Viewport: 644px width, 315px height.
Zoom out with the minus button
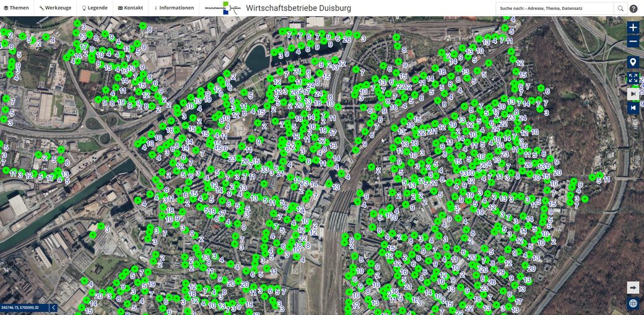tap(633, 42)
